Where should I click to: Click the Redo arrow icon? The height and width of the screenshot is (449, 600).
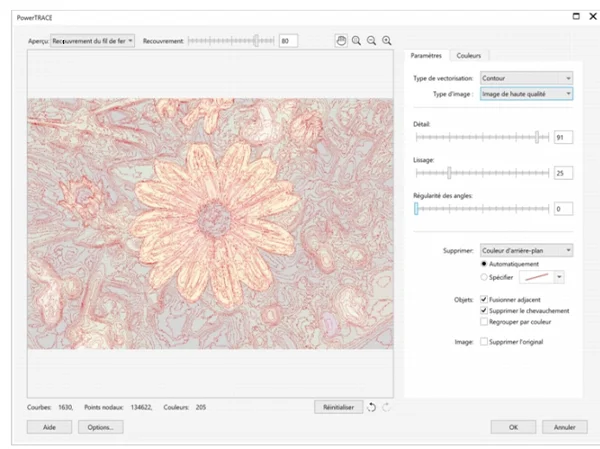386,407
